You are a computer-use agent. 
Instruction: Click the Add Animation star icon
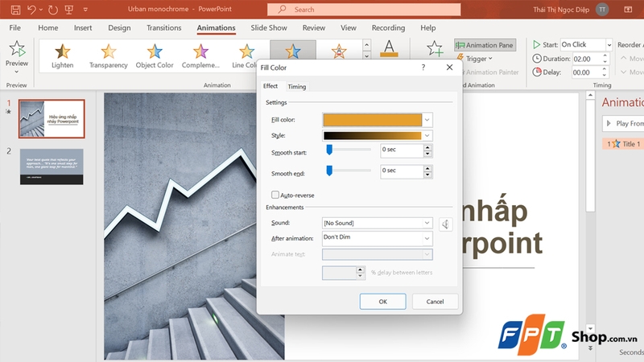click(x=435, y=48)
